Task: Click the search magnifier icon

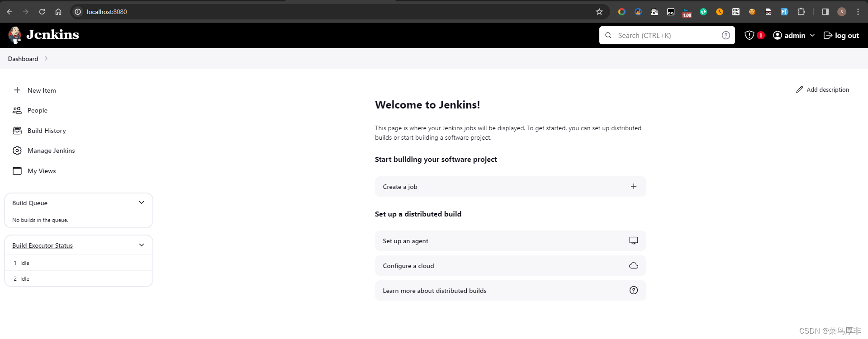Action: coord(608,35)
